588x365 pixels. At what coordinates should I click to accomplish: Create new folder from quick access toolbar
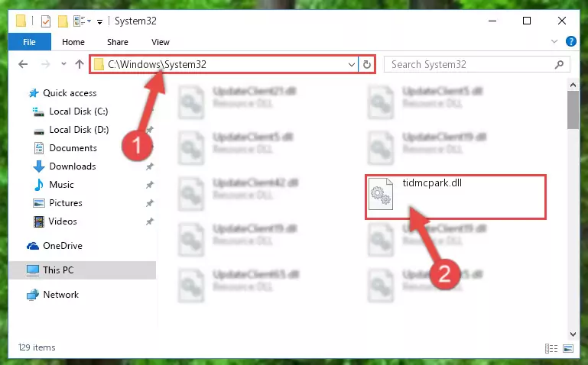[63, 21]
